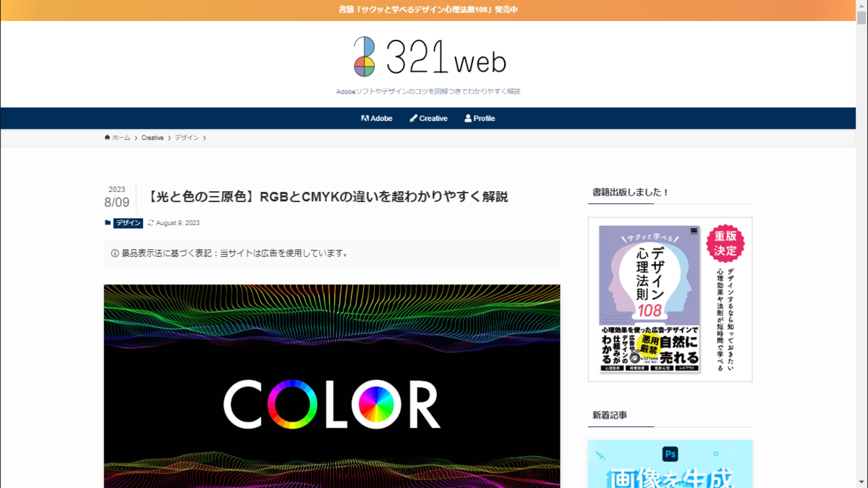The height and width of the screenshot is (488, 868).
Task: Open the Creative menu item
Action: [428, 118]
